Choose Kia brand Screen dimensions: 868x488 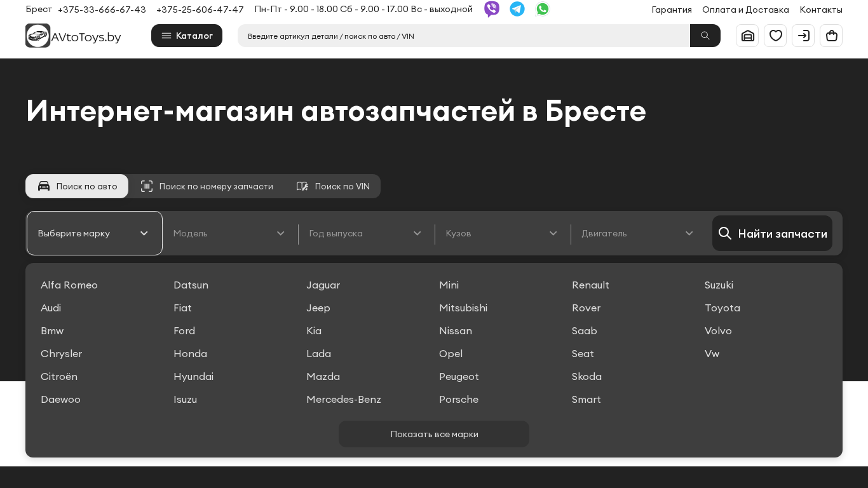(x=314, y=330)
